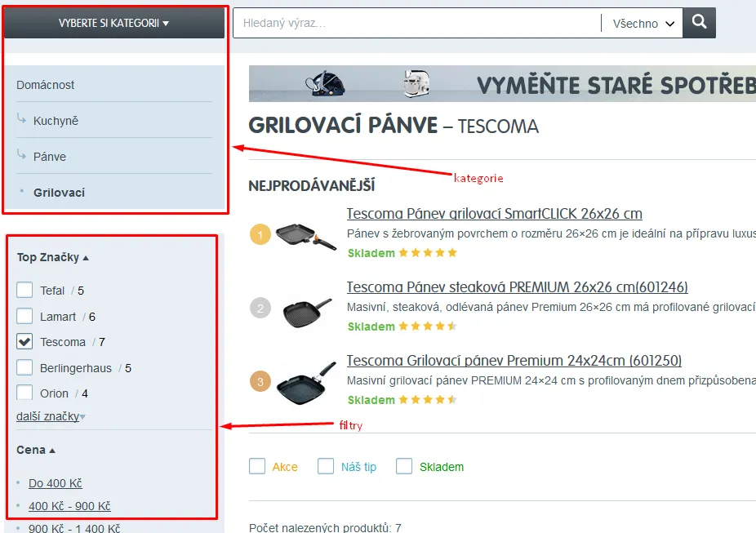Click the rank badge "1" beside top product
This screenshot has width=756, height=533.
260,233
